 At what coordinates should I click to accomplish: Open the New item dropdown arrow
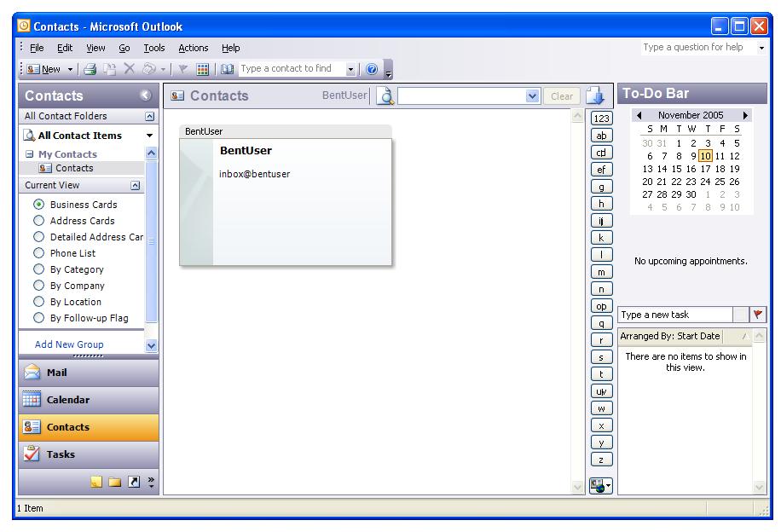(x=70, y=69)
